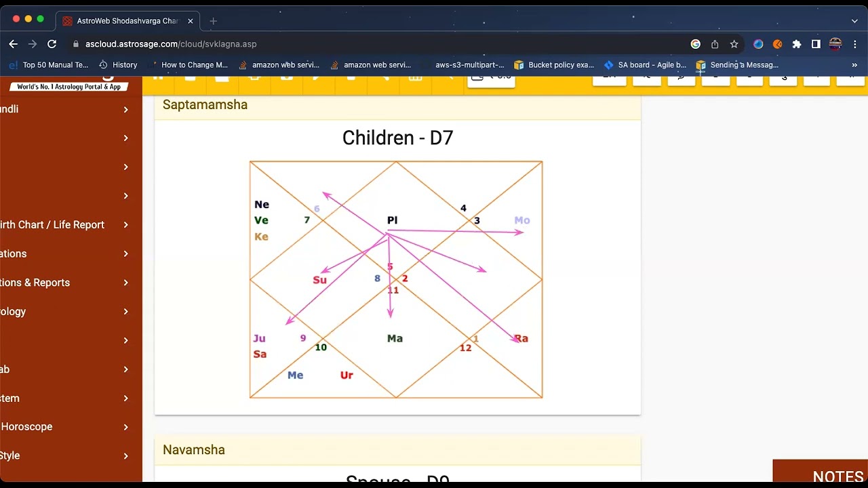Click the Ke planet label in chart

261,237
